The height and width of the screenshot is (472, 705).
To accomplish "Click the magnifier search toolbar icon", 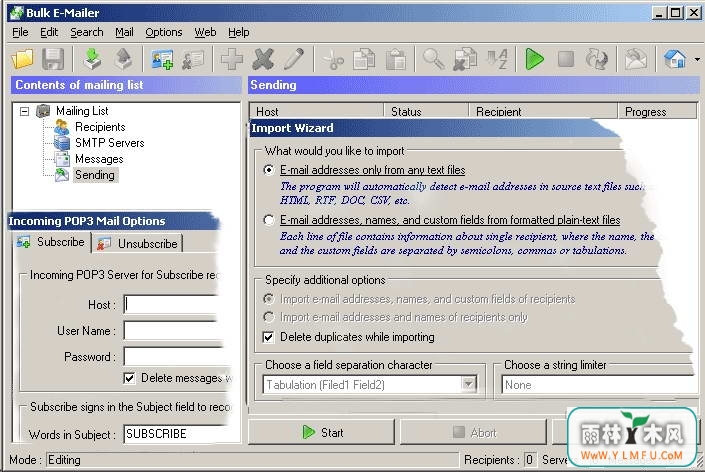I will (434, 59).
